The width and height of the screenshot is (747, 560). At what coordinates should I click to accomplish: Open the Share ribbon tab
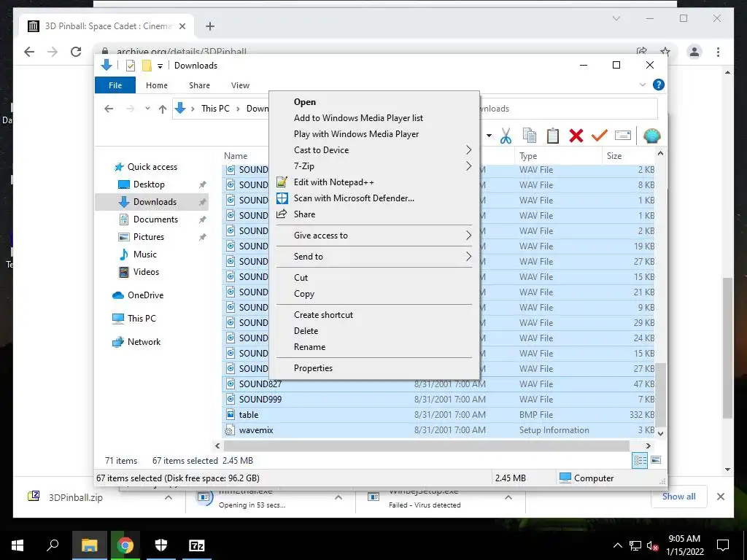[199, 85]
